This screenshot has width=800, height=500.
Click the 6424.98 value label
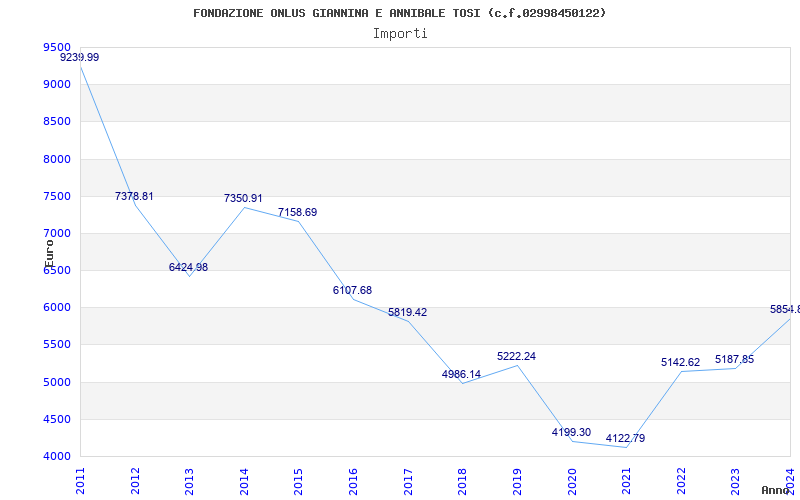[188, 267]
